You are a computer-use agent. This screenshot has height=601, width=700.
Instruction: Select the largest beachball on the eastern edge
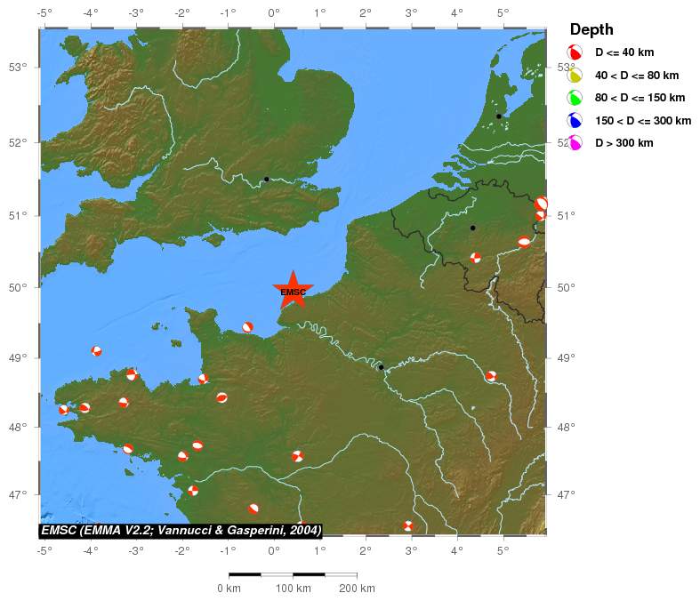[542, 204]
